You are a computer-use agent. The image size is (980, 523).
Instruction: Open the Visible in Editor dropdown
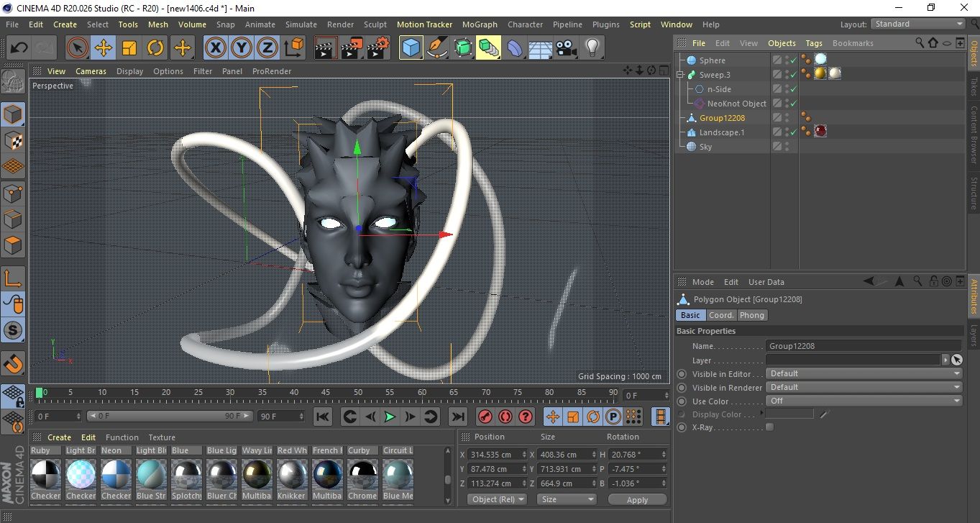coord(864,374)
